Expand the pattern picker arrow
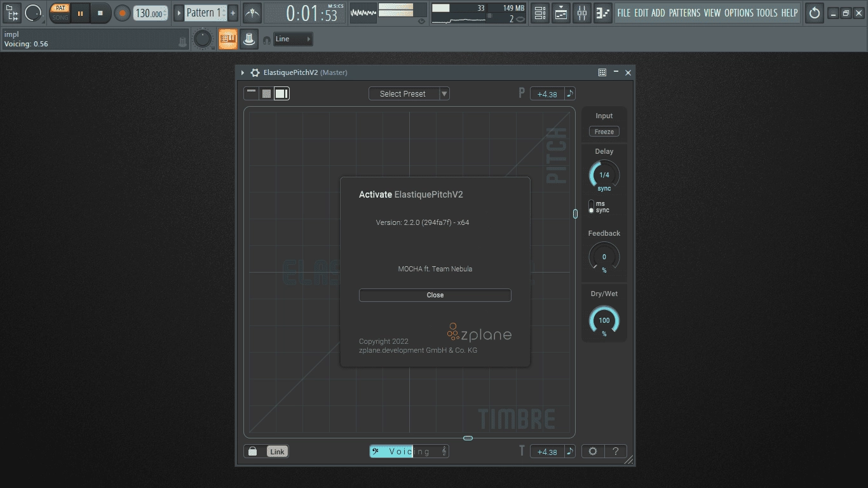The height and width of the screenshot is (488, 868). [x=179, y=13]
